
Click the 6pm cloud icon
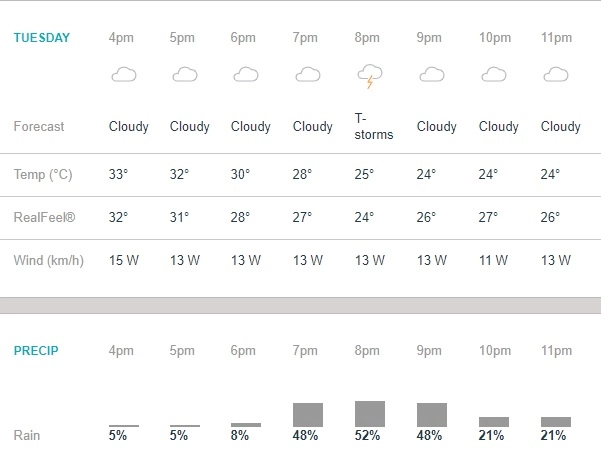click(246, 75)
